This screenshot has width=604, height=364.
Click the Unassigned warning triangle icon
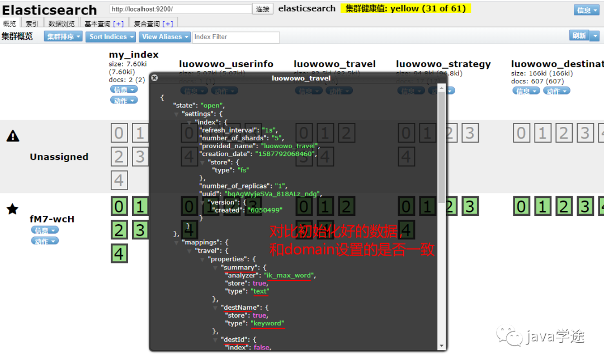(13, 136)
